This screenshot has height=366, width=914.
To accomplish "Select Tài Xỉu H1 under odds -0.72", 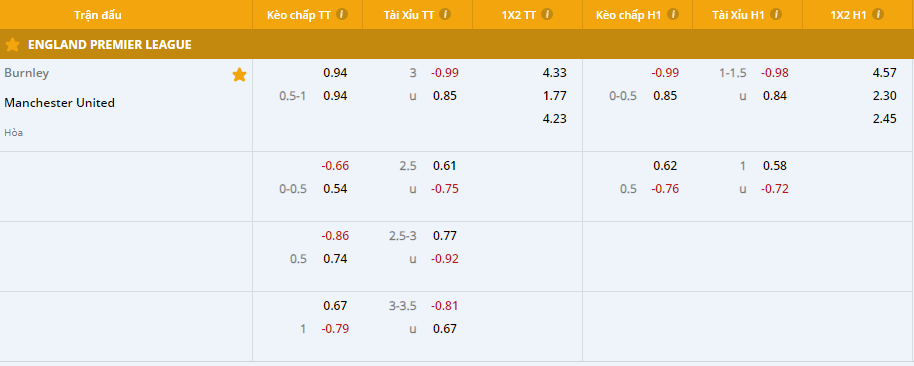I will coord(775,189).
